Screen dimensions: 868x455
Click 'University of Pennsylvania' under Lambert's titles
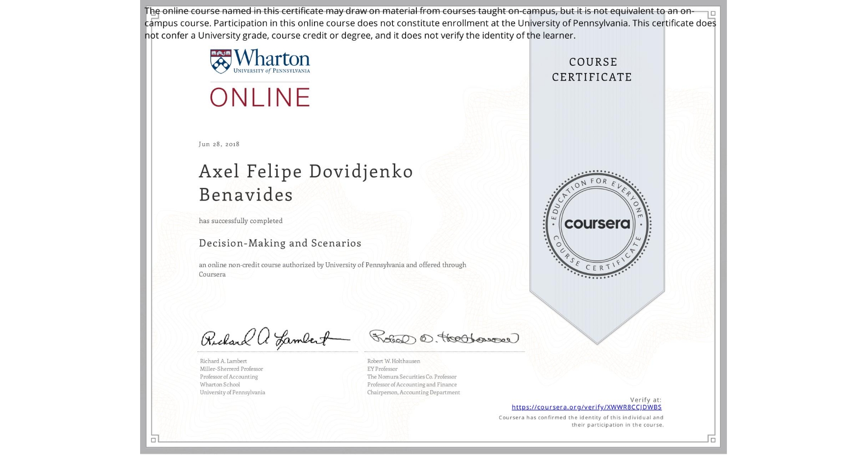point(232,393)
